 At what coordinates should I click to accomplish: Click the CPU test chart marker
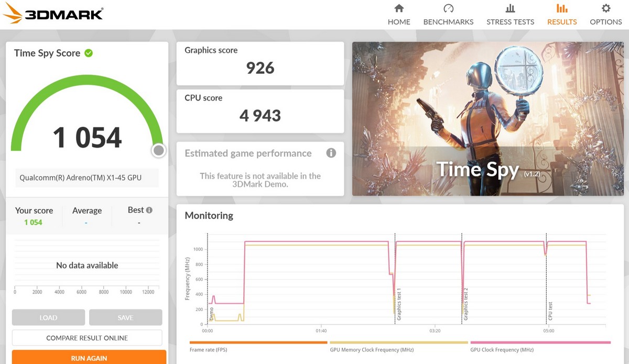pyautogui.click(x=550, y=311)
